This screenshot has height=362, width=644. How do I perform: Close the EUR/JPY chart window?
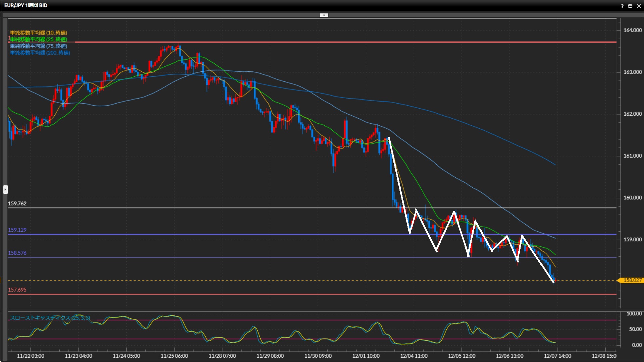point(639,6)
